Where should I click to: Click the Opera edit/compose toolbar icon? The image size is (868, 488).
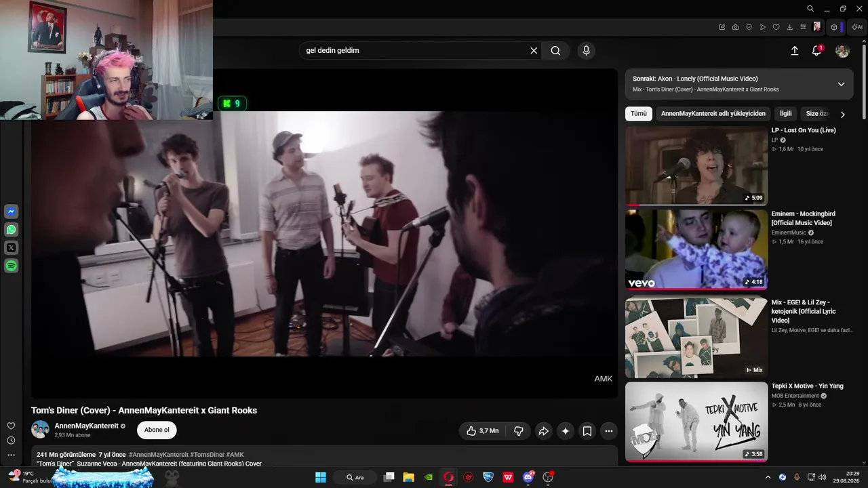click(x=722, y=27)
